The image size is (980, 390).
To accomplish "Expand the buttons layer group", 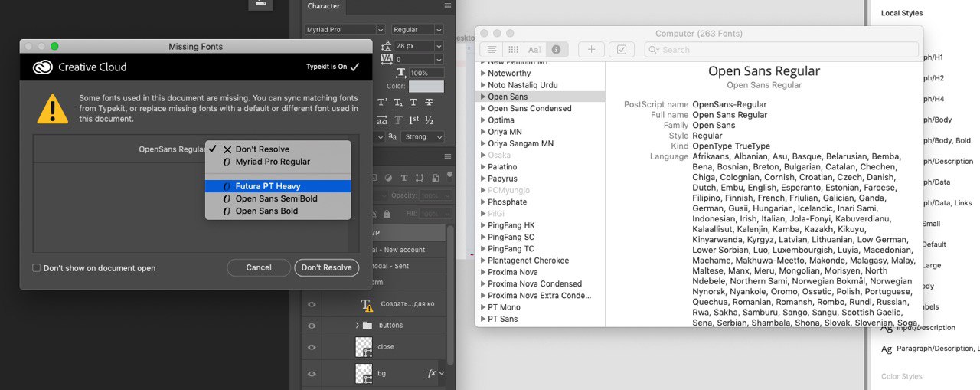I will tap(357, 326).
